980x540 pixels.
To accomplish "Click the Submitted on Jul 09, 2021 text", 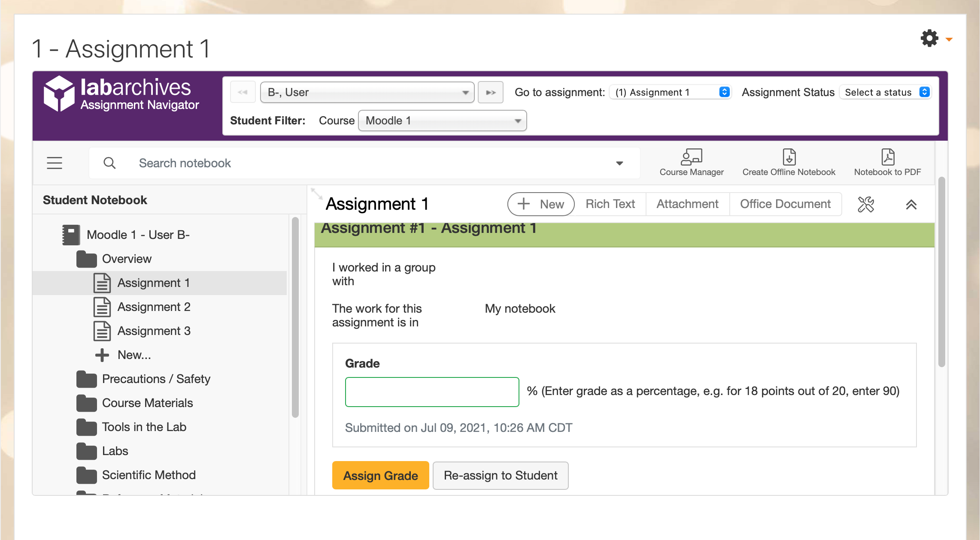I will pyautogui.click(x=458, y=428).
